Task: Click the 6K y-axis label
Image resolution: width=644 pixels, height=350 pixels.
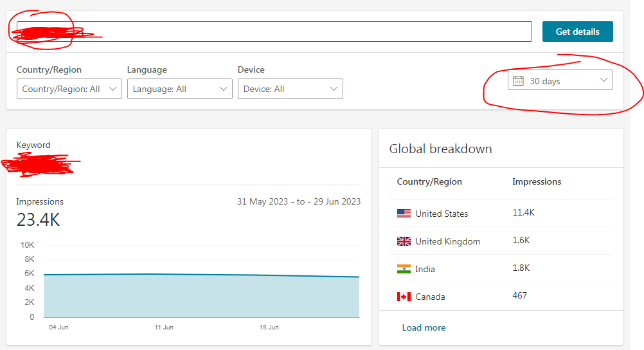Action: [29, 273]
